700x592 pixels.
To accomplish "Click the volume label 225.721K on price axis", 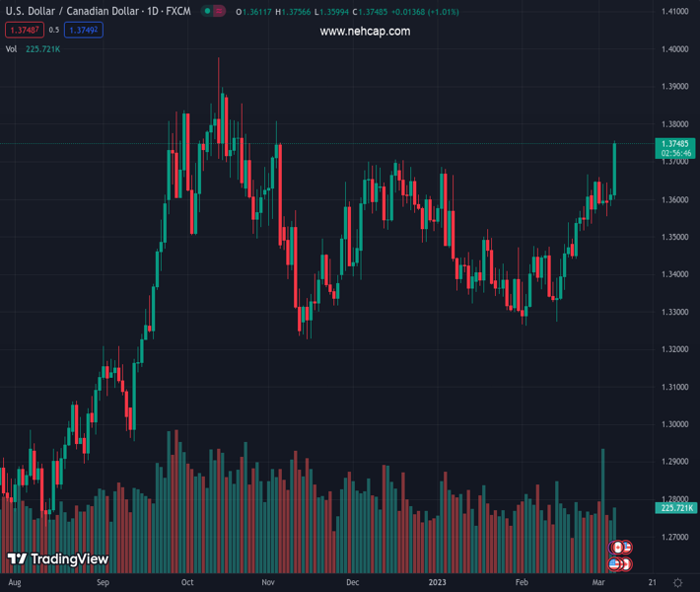I will click(675, 507).
